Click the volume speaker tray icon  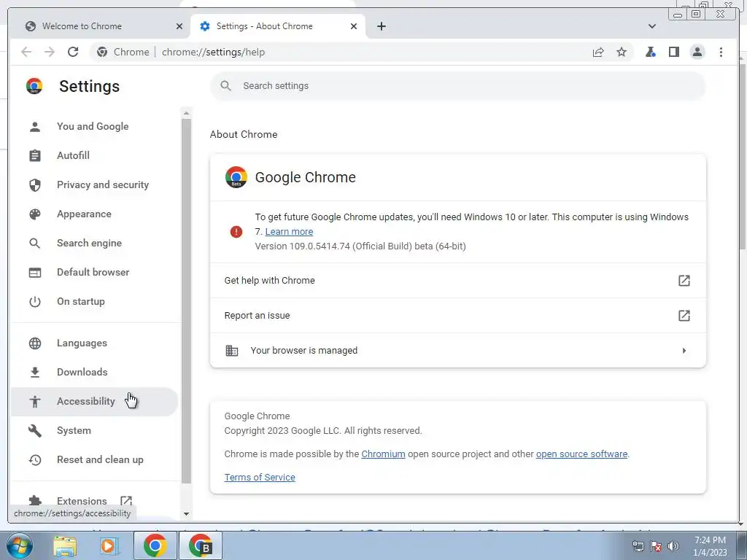coord(673,546)
